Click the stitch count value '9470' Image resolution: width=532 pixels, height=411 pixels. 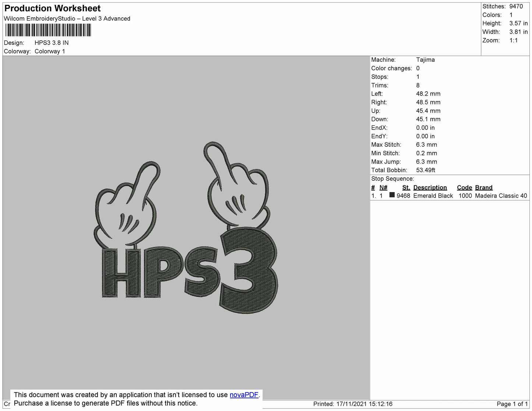[516, 6]
